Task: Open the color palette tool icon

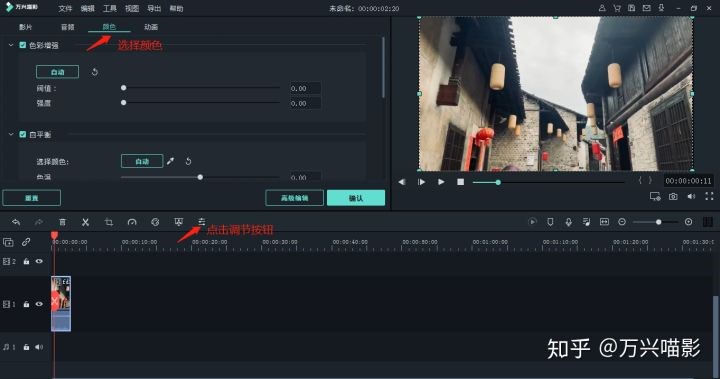Action: point(155,222)
